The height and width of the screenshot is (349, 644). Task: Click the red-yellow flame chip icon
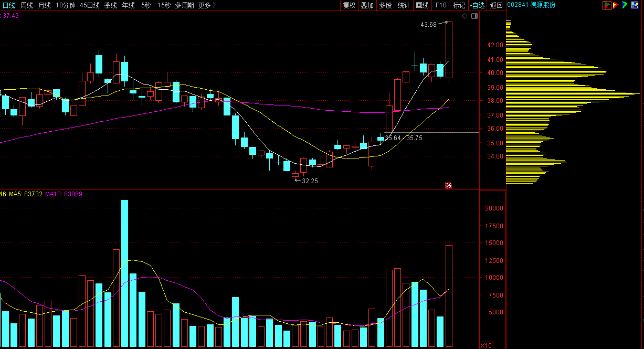(616, 5)
